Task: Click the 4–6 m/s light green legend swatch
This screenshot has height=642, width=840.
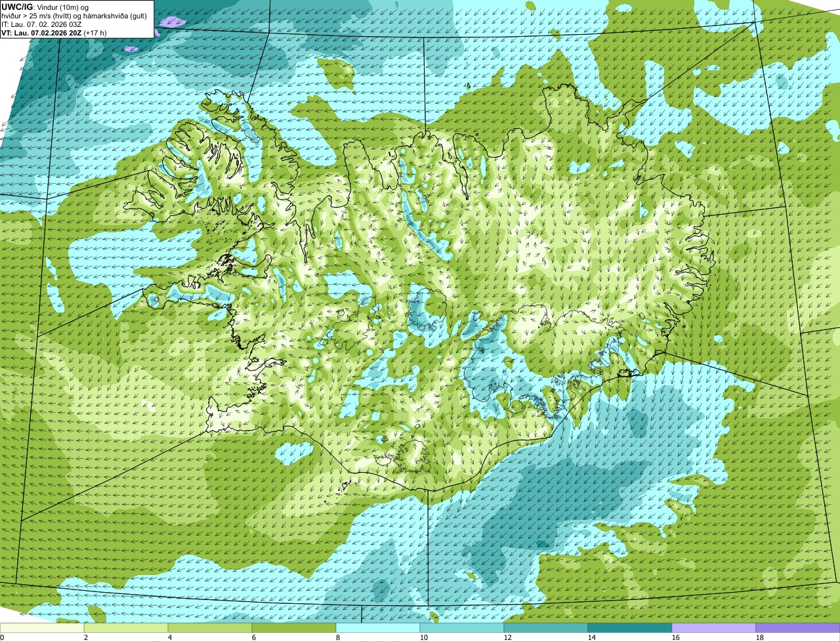Action: point(210,628)
